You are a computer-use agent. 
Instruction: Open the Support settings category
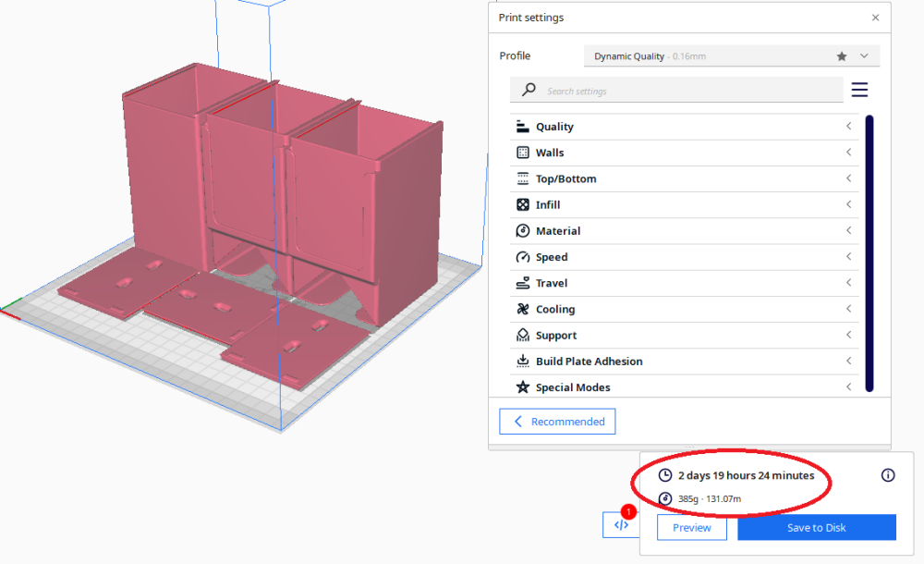684,335
